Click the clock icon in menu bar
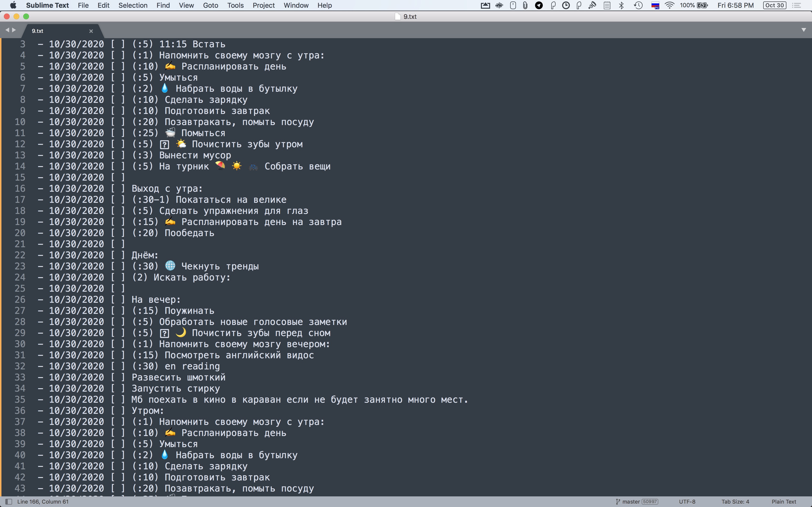 pyautogui.click(x=566, y=5)
